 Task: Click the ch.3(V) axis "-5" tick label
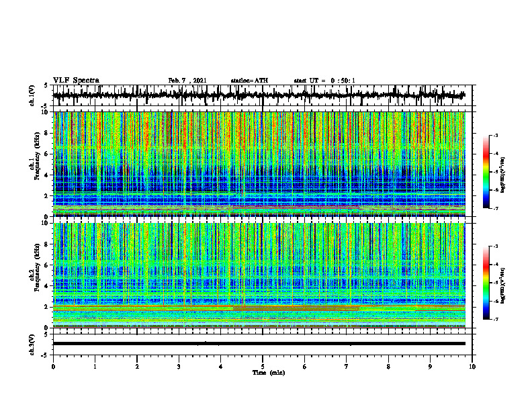coord(44,355)
